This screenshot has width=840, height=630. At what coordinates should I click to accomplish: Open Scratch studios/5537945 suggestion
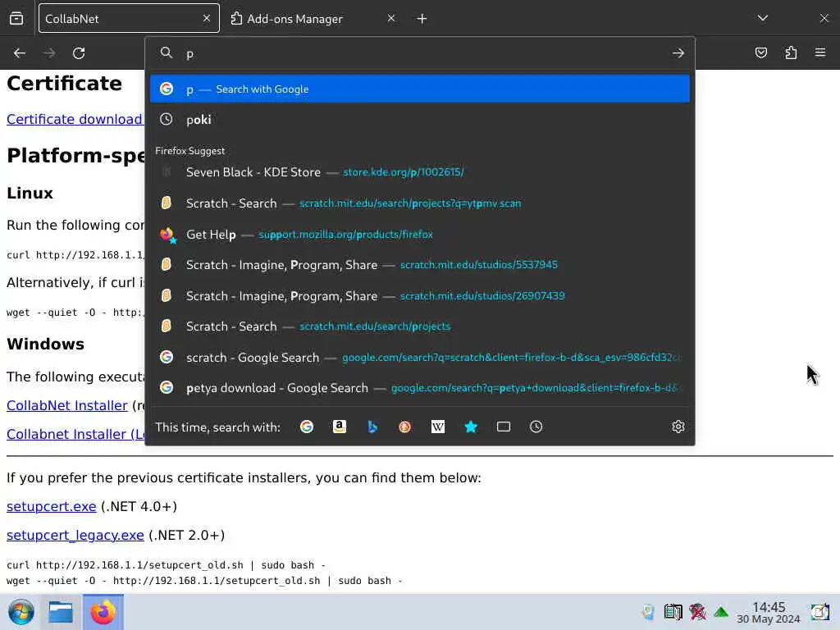click(420, 265)
